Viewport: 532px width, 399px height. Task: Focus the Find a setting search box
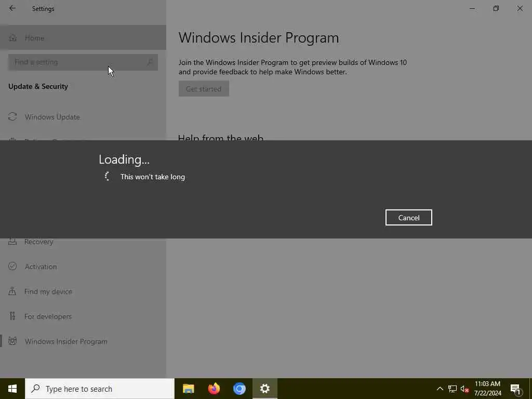point(83,62)
